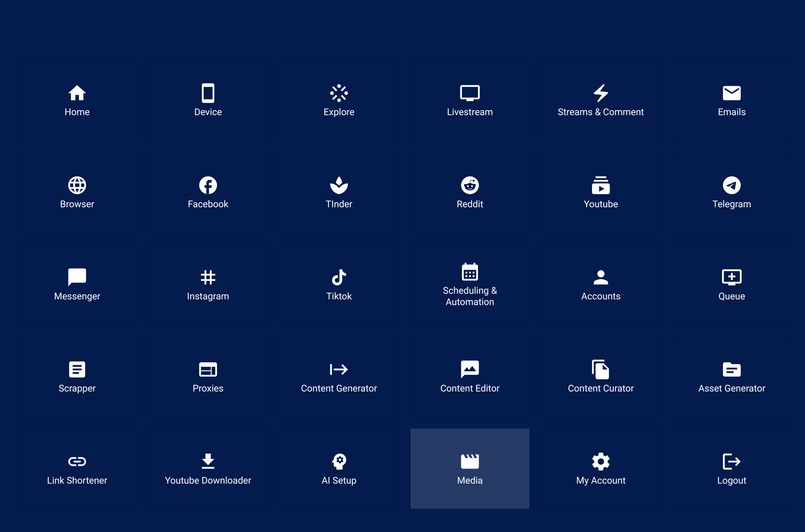Viewport: 805px width, 532px height.
Task: Open the Facebook module
Action: (x=208, y=192)
